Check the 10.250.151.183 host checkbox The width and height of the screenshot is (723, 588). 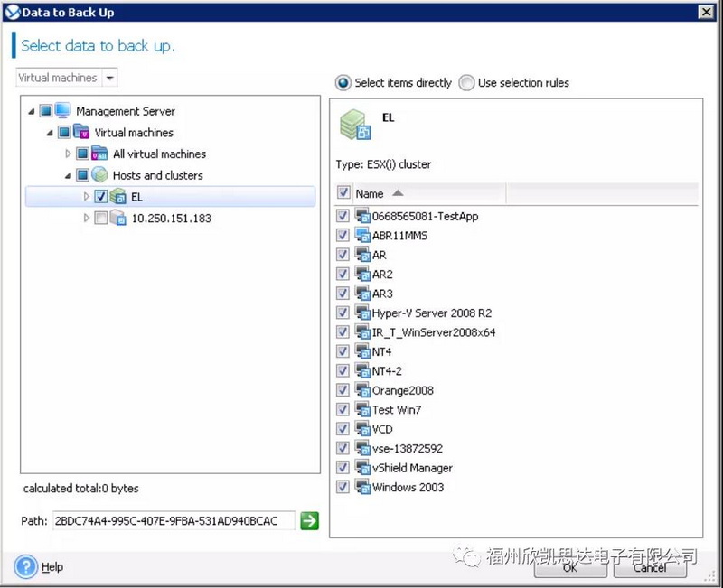click(x=100, y=219)
